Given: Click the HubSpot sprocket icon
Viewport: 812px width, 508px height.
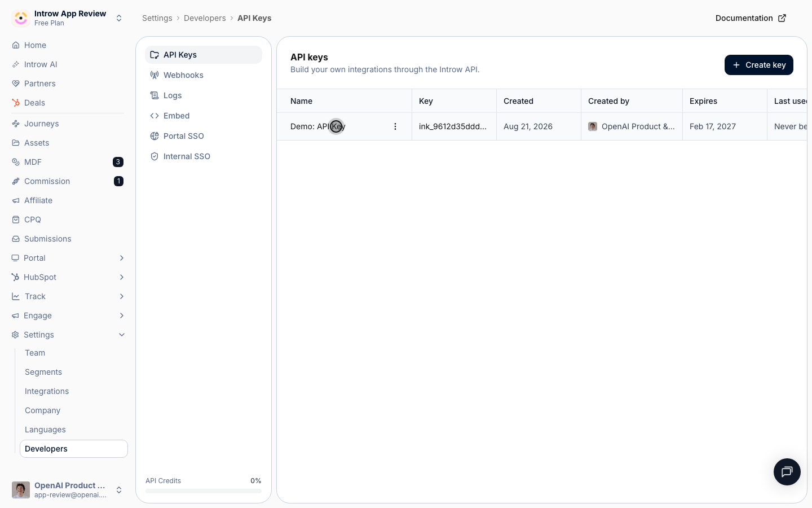Looking at the screenshot, I should [15, 277].
